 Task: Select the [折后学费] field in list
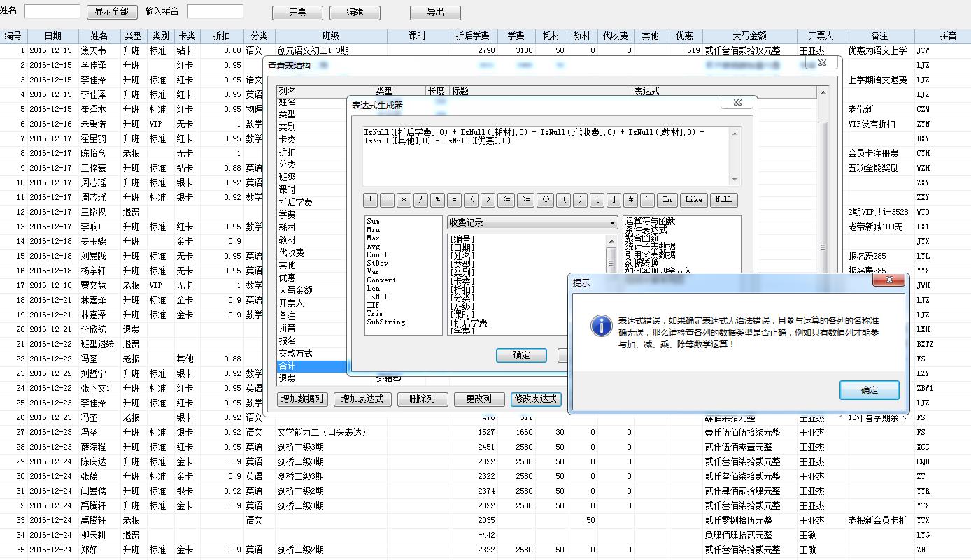pyautogui.click(x=471, y=323)
